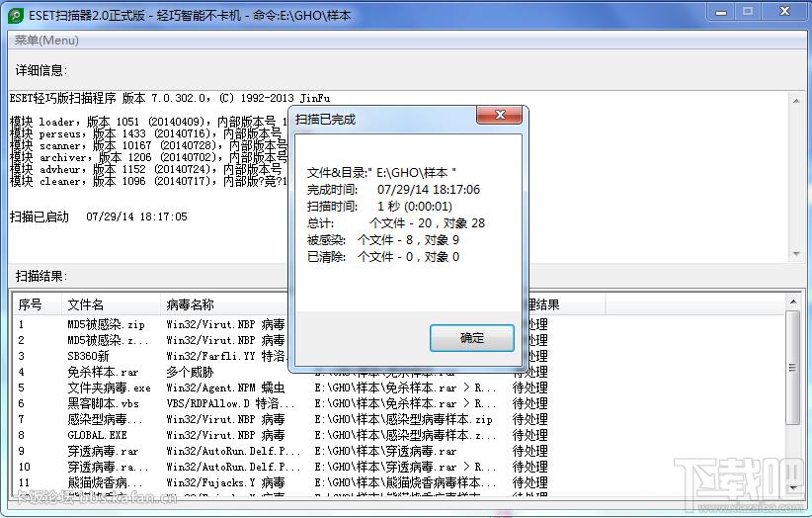Select the file name in result row 10

click(x=108, y=467)
